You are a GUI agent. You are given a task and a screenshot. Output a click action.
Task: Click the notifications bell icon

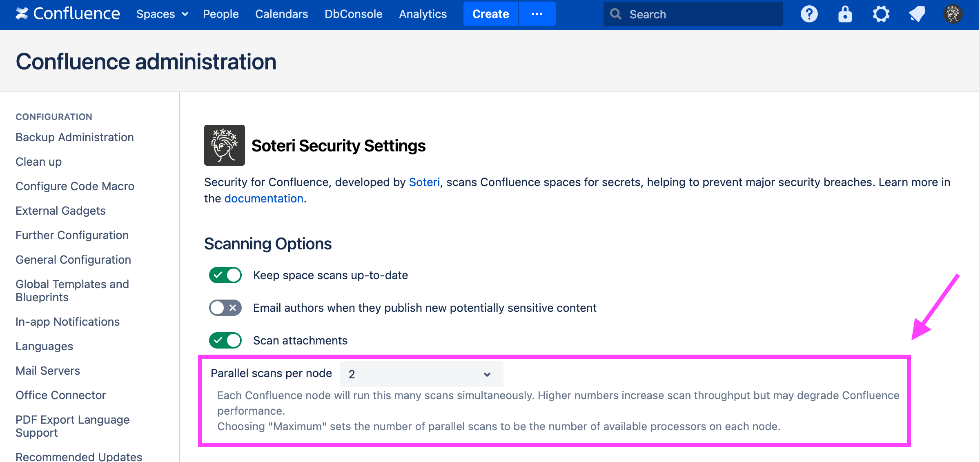coord(917,14)
